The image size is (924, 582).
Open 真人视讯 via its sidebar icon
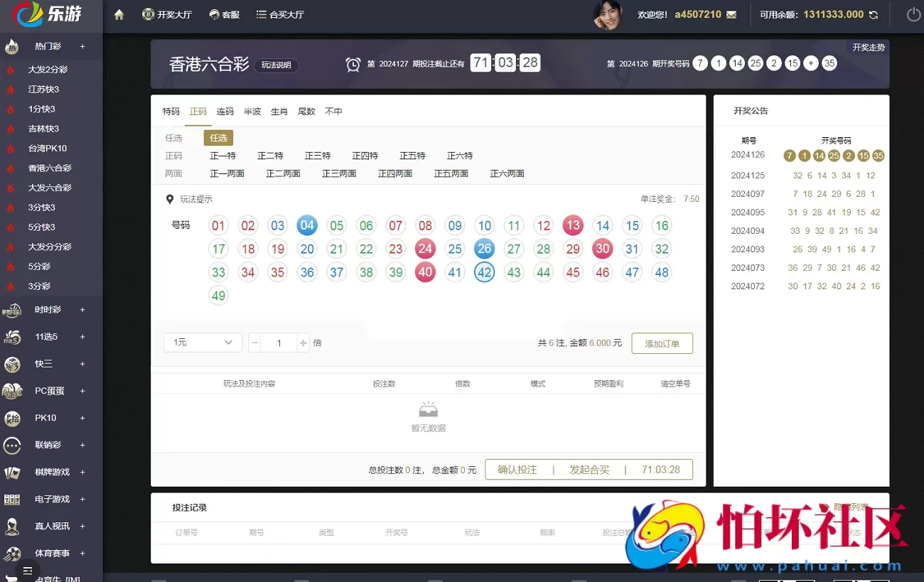point(11,526)
